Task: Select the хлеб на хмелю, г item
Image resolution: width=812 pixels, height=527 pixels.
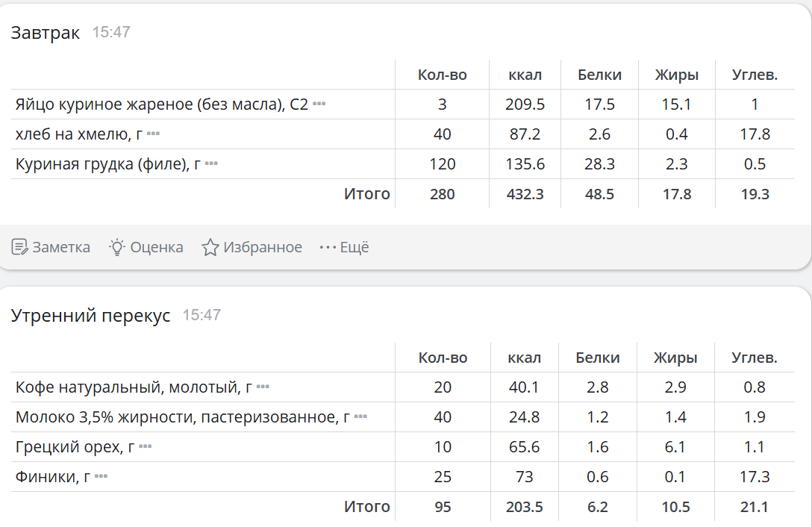Action: 78,134
